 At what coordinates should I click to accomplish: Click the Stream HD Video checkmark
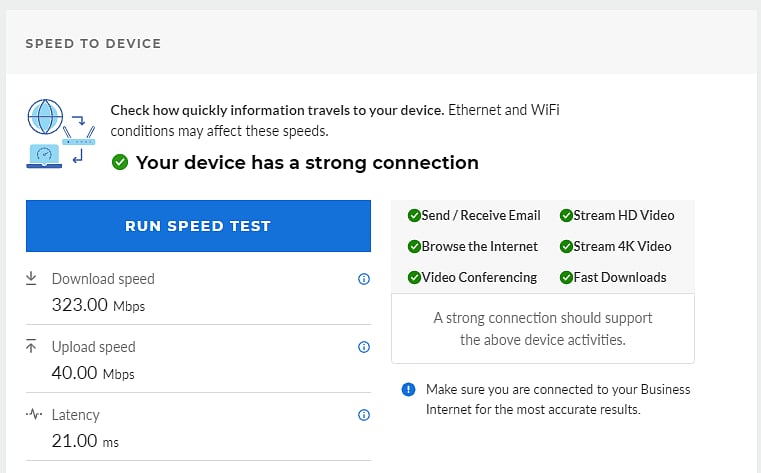[x=566, y=215]
